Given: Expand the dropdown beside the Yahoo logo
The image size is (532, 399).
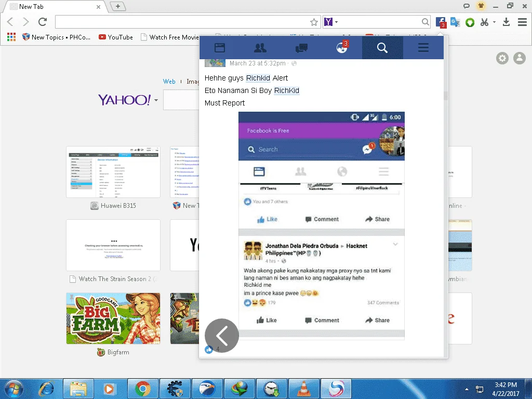Looking at the screenshot, I should [156, 100].
